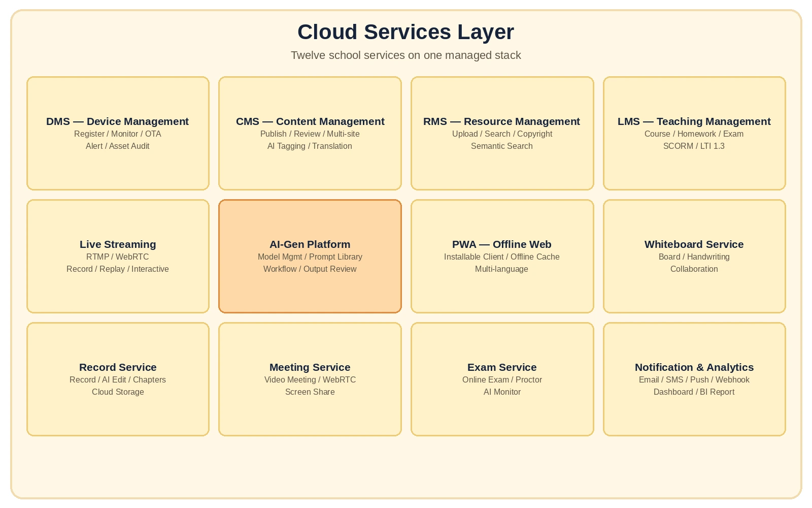Viewport: 812px width, 508px height.
Task: Click 'Model Mgmt / Prompt Library' text
Action: tap(310, 257)
